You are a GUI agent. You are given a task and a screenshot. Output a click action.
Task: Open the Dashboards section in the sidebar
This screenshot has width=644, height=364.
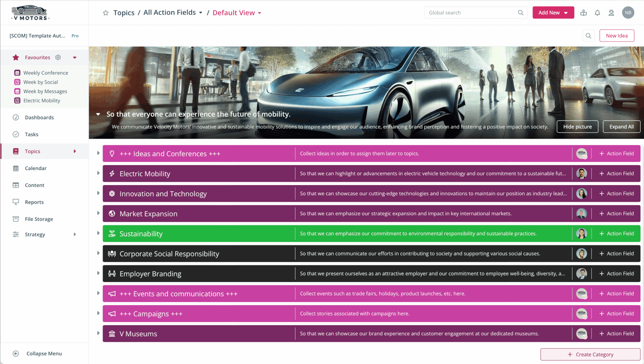coord(39,117)
